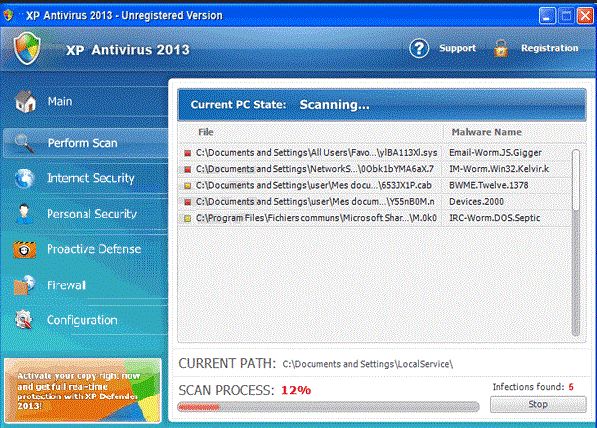
Task: Open the Registration link
Action: pos(549,48)
